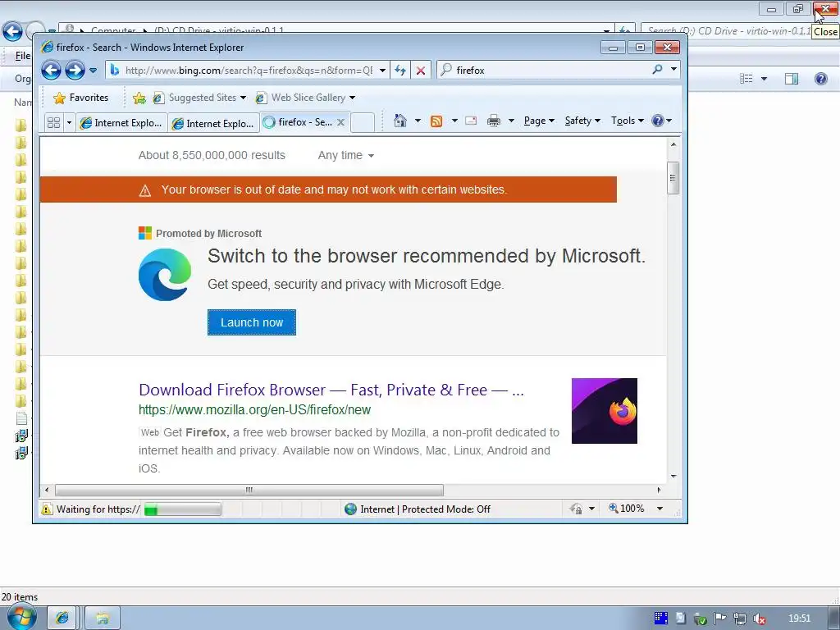Screen dimensions: 840x630
Task: Click the horizontal scrollbar thumb
Action: (249, 490)
